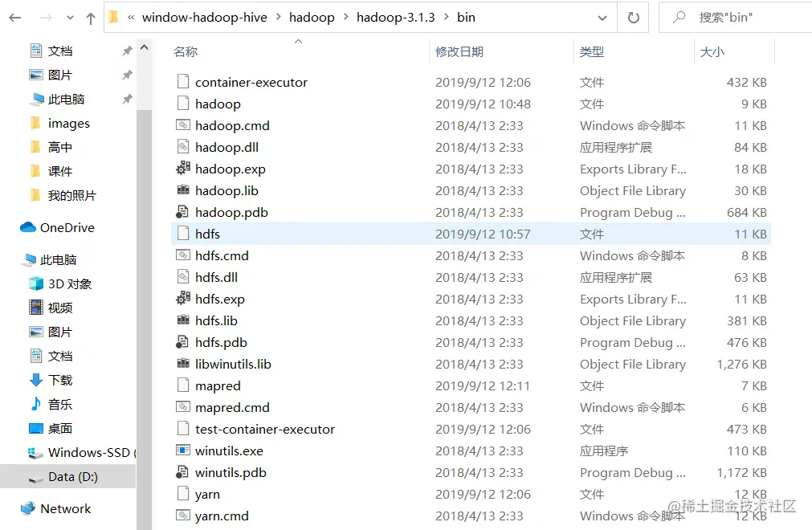The width and height of the screenshot is (812, 530).
Task: Go back using the back arrow
Action: pyautogui.click(x=15, y=18)
